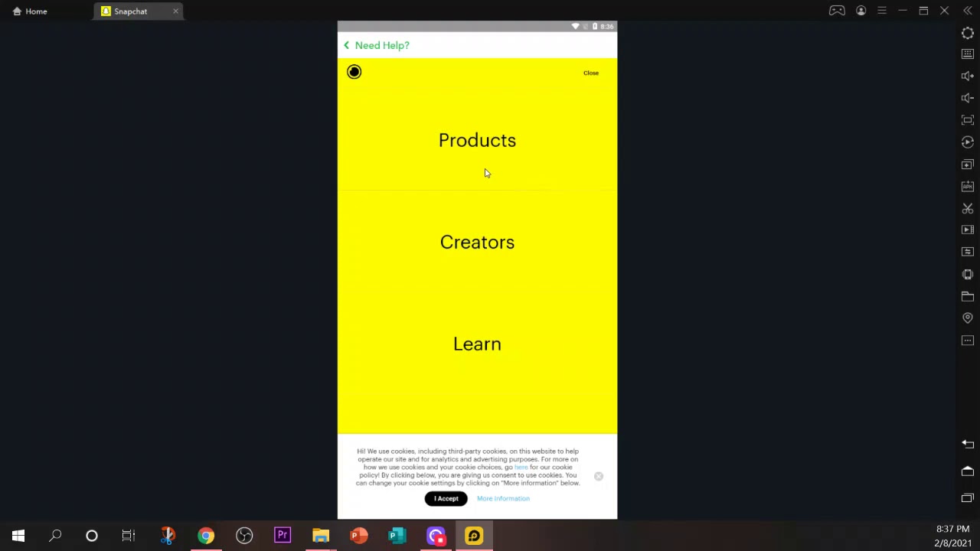
Task: Open Learn menu item
Action: click(477, 344)
